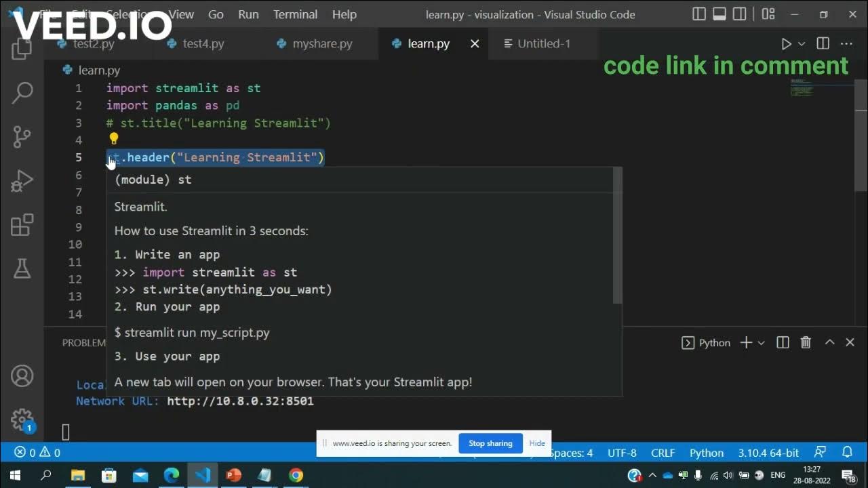The height and width of the screenshot is (488, 868).
Task: Open the View menu
Action: 181,14
